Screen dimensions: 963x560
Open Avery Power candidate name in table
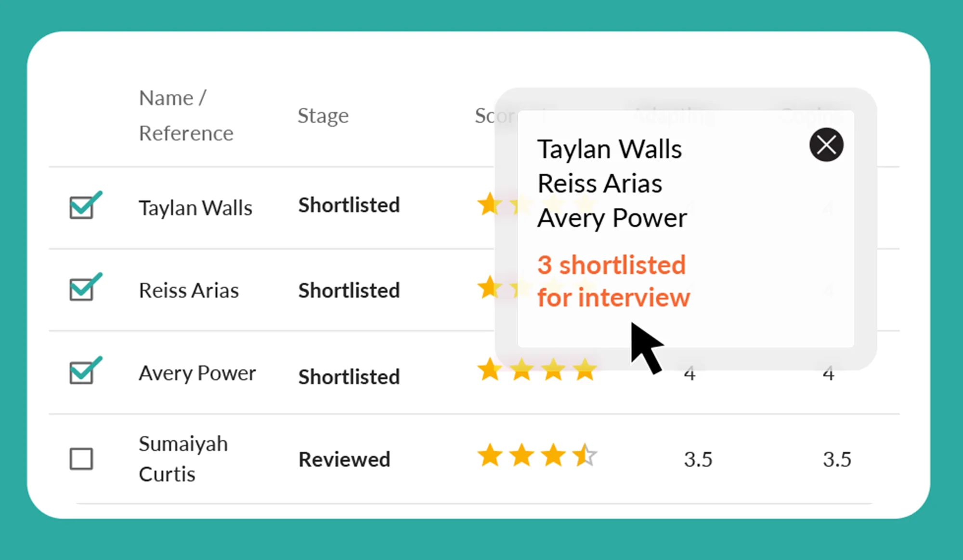197,373
